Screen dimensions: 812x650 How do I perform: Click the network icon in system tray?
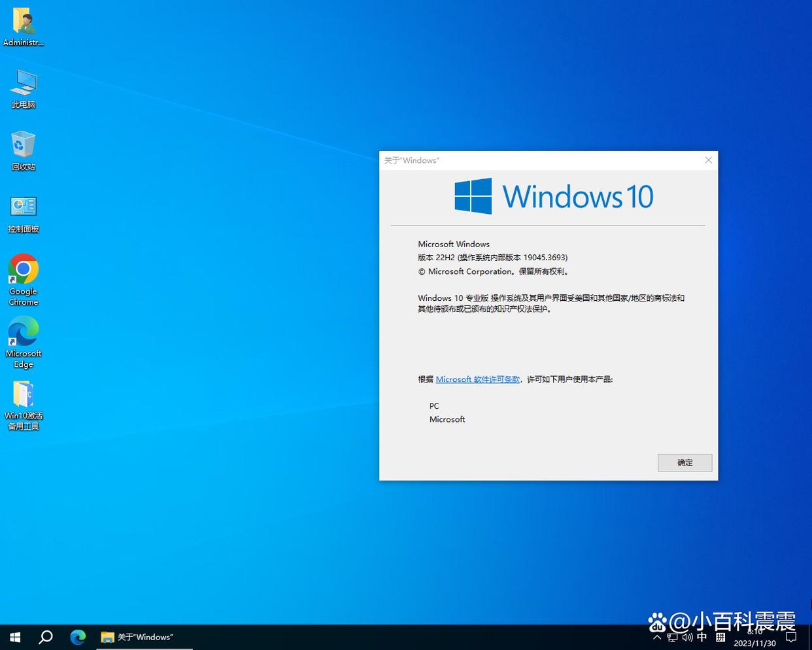click(672, 638)
